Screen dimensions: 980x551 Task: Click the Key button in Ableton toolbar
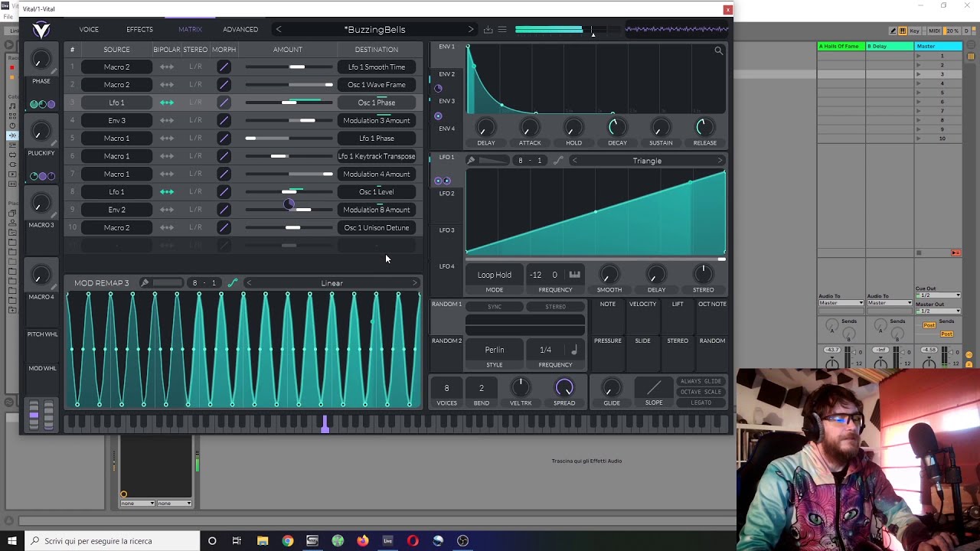[915, 31]
